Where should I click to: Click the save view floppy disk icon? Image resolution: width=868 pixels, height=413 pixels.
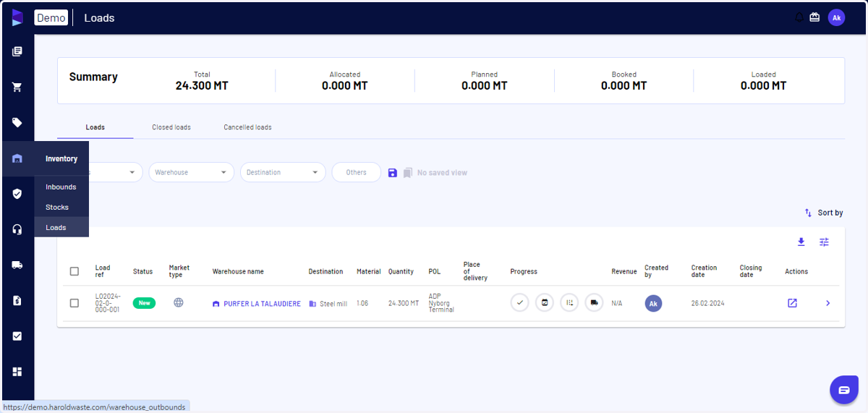(x=392, y=173)
